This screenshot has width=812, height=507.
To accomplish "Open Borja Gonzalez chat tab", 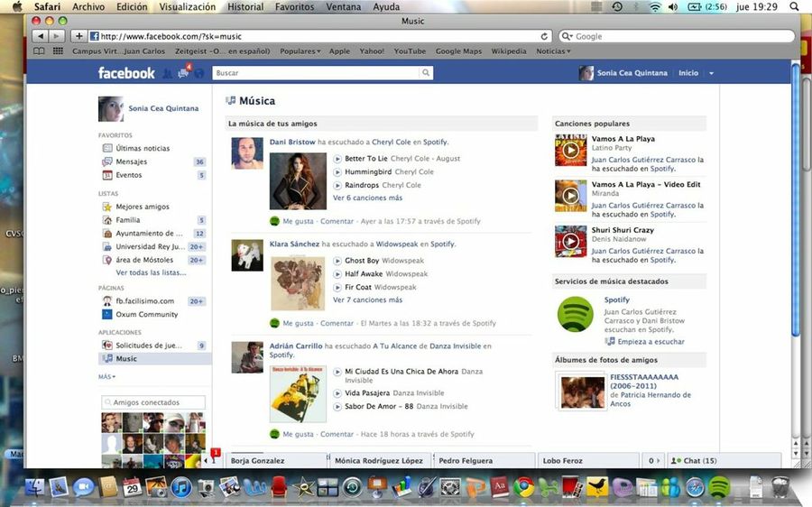I will point(275,460).
